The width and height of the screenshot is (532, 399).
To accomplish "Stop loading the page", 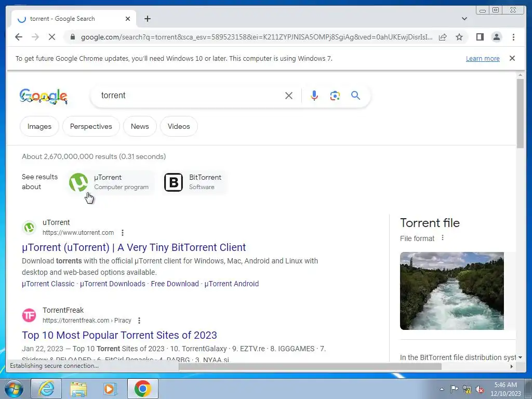I will [52, 37].
